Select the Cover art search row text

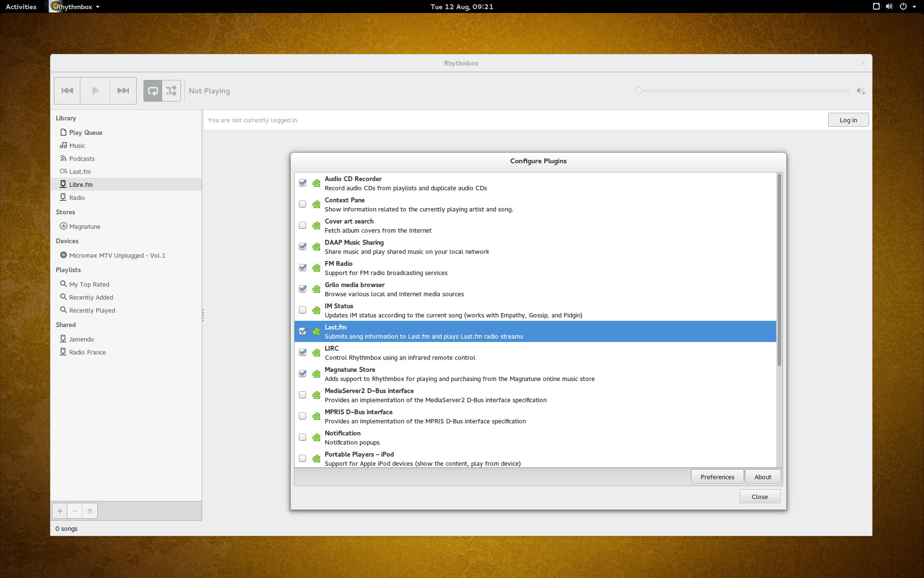pos(378,225)
